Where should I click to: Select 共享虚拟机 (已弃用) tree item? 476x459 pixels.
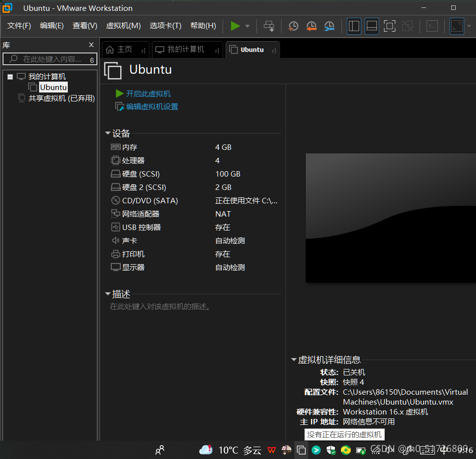click(61, 98)
